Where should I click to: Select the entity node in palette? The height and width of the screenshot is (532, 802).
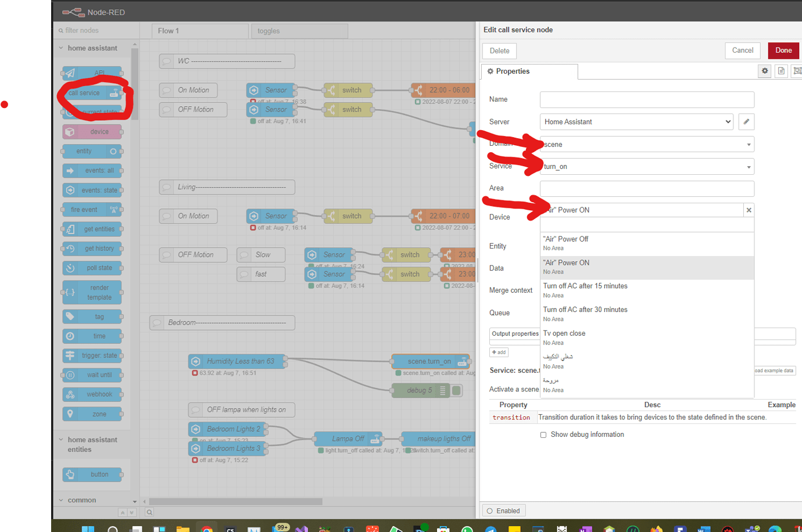pyautogui.click(x=92, y=151)
